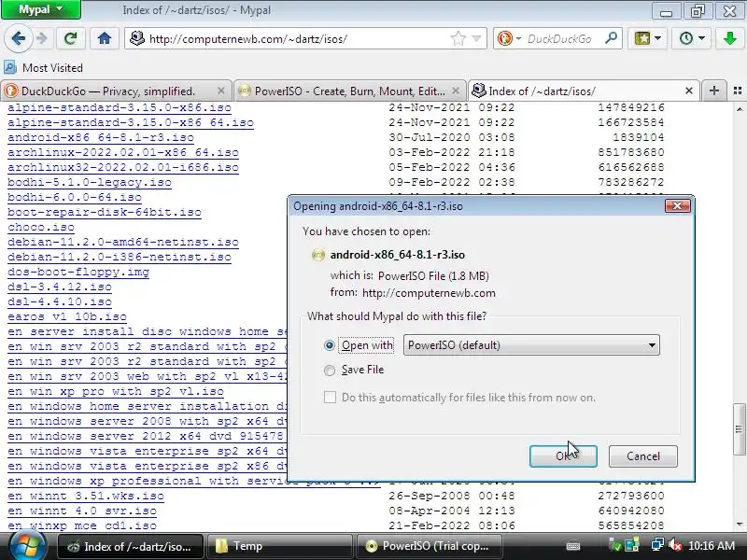Click the search magnifier icon
Viewport: 747px width, 560px height.
tap(611, 38)
